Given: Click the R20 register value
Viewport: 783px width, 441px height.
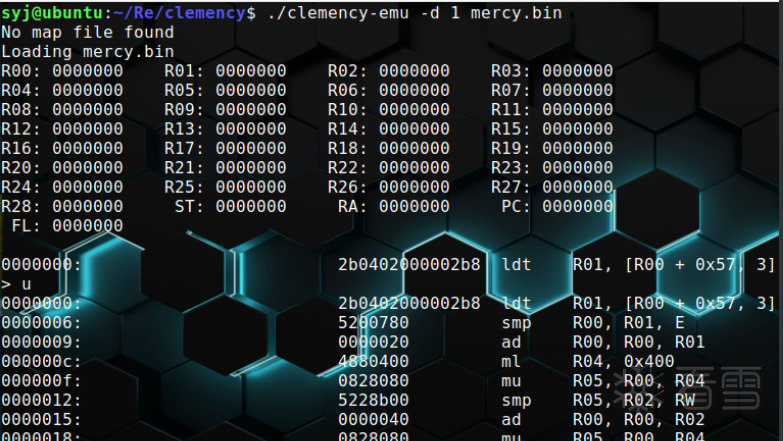Looking at the screenshot, I should point(87,168).
